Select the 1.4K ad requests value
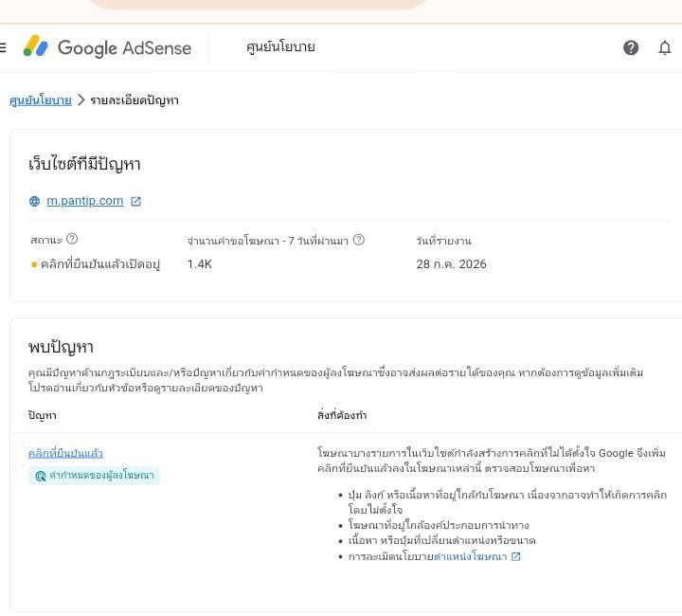This screenshot has height=616, width=682. [x=200, y=264]
